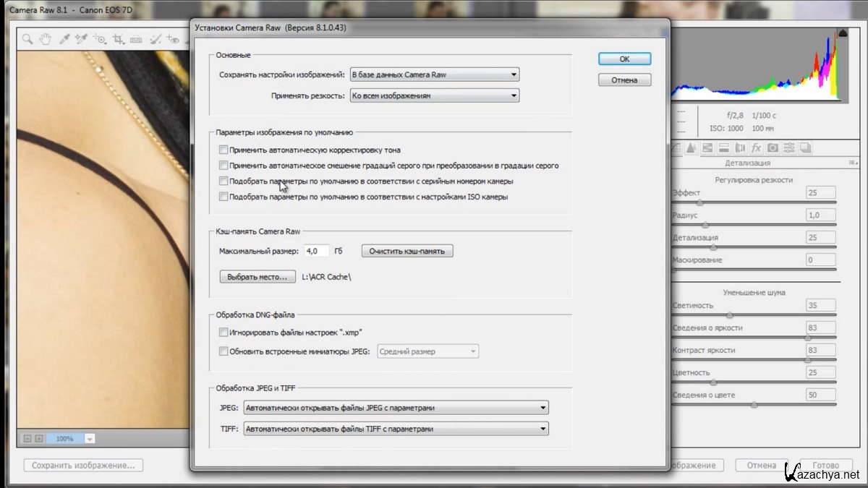Check ignore ".xmp" settings files option

pos(224,333)
